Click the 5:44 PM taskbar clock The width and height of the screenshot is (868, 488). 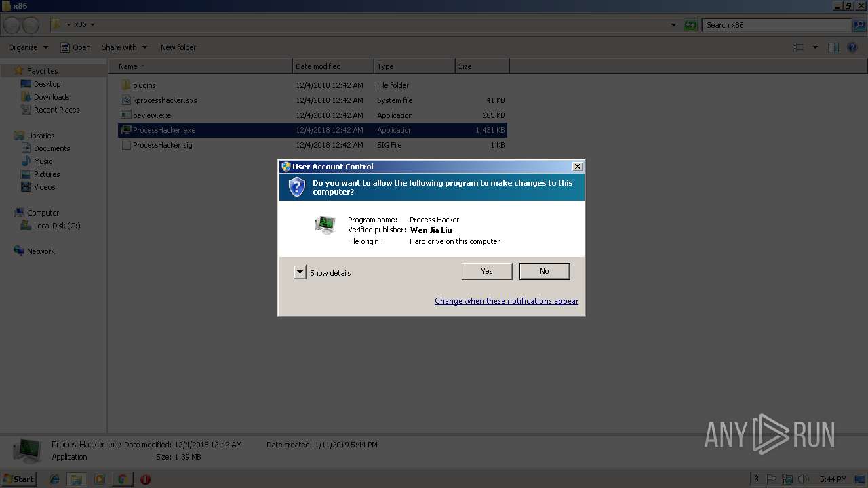click(x=833, y=479)
